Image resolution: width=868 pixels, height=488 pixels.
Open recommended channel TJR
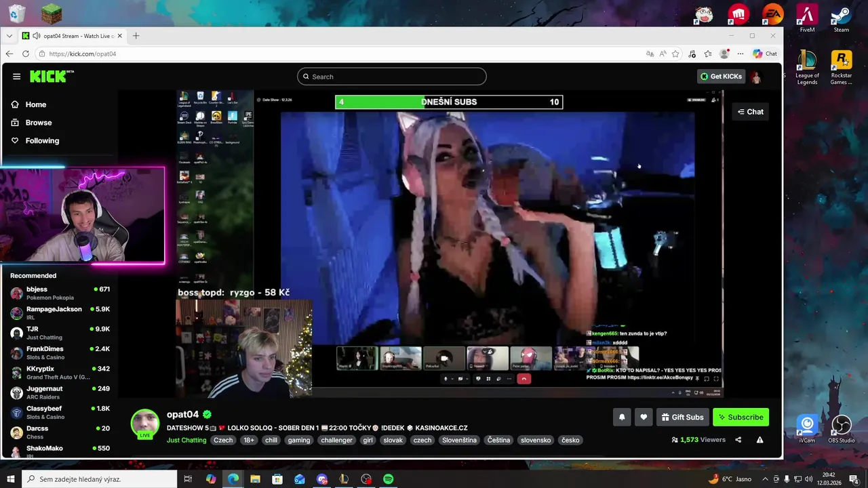(60, 333)
